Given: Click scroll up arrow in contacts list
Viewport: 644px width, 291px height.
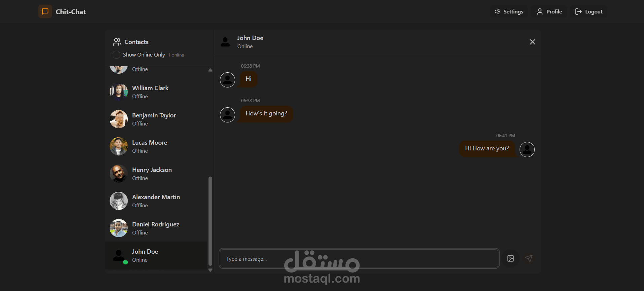Looking at the screenshot, I should 210,70.
